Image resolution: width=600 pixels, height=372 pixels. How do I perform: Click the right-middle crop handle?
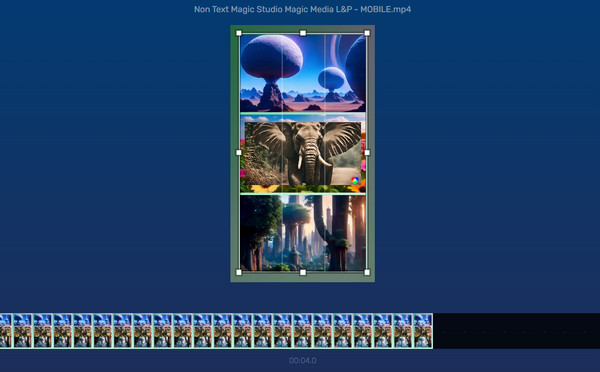coord(367,153)
